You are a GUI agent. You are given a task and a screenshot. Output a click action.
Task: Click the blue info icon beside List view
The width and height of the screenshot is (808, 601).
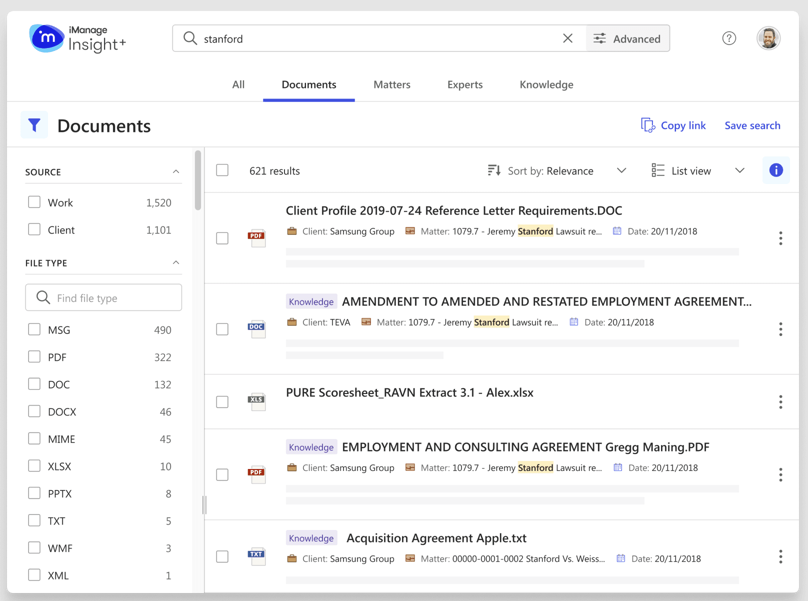775,170
